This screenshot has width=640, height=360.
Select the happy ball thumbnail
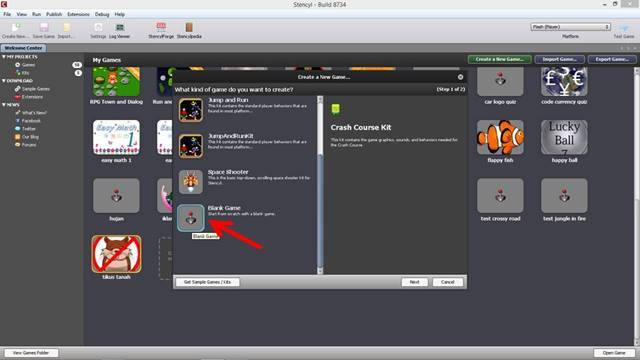pyautogui.click(x=564, y=138)
